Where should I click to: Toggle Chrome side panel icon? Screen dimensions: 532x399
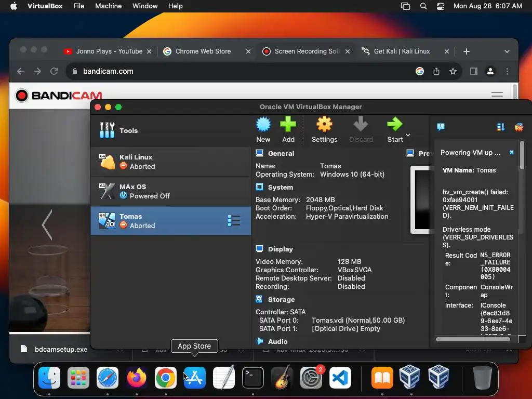coord(474,71)
